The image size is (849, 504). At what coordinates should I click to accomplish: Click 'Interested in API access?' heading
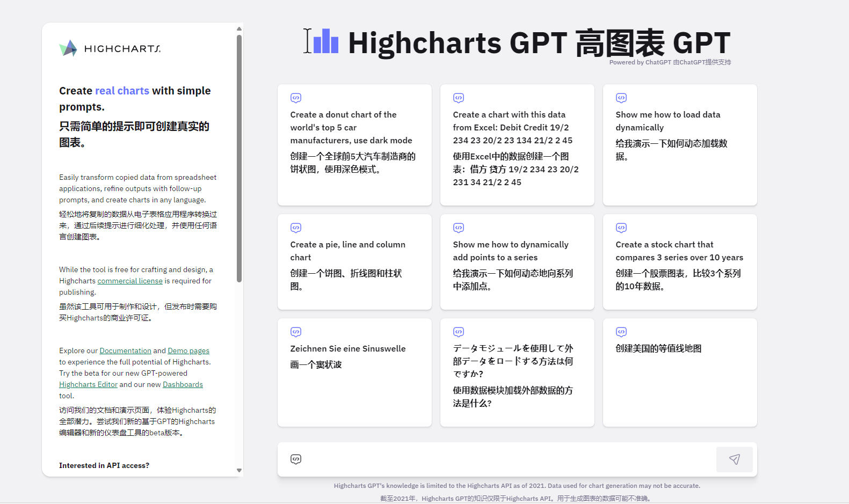point(104,465)
